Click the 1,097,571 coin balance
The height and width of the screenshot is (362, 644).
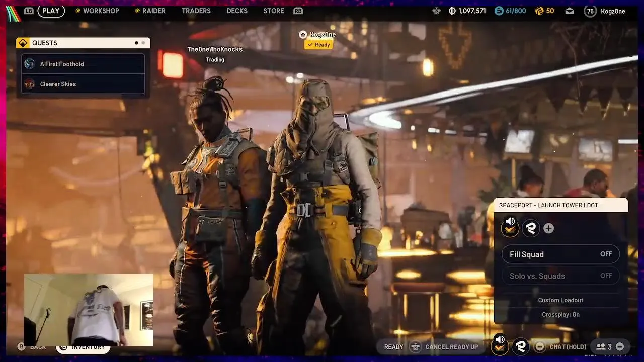point(472,11)
